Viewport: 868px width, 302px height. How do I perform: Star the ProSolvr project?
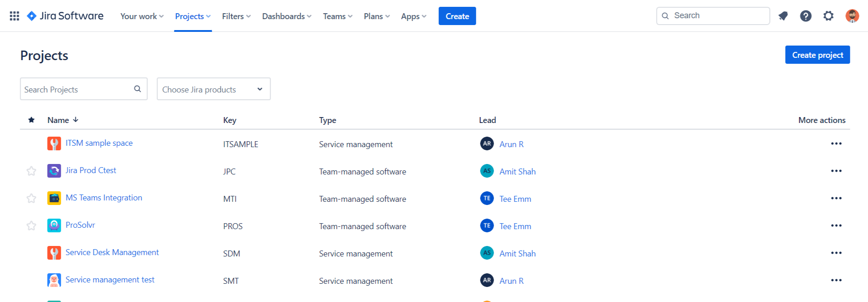(x=31, y=226)
